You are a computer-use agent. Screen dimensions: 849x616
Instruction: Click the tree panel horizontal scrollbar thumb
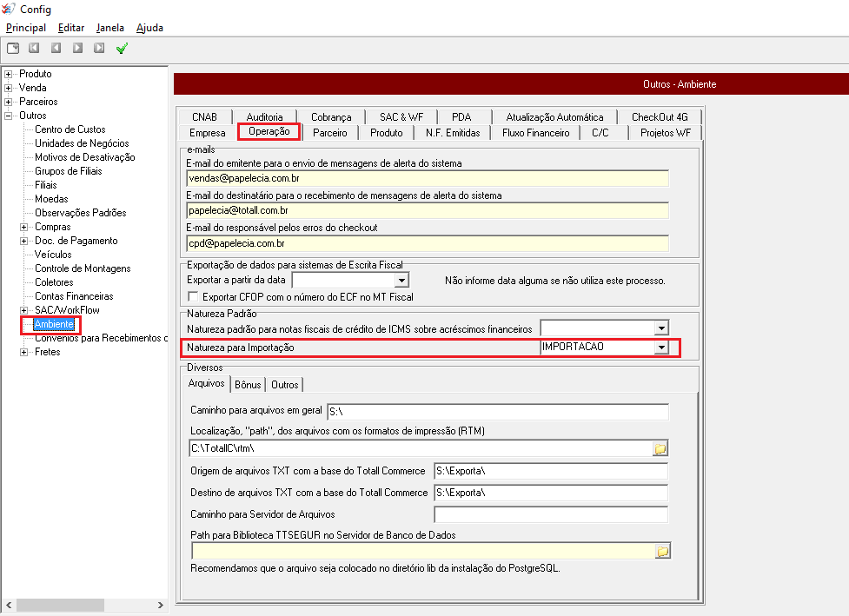(x=60, y=605)
